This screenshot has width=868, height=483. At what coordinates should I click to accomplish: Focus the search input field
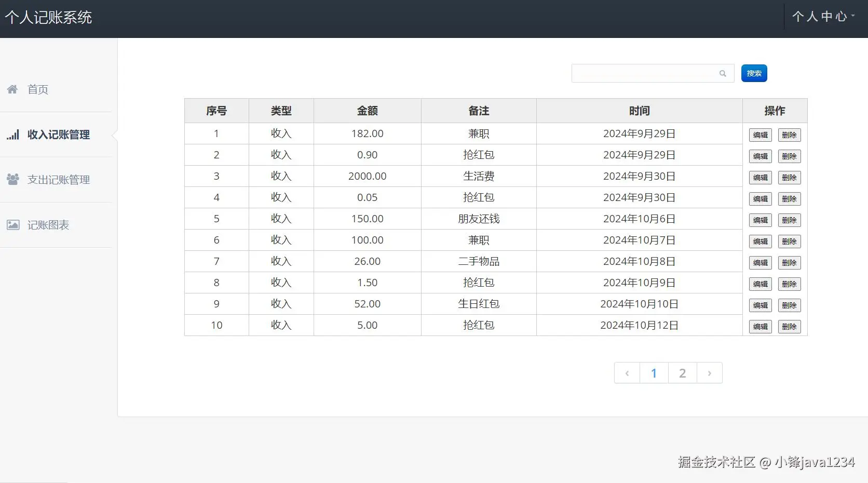(x=653, y=73)
